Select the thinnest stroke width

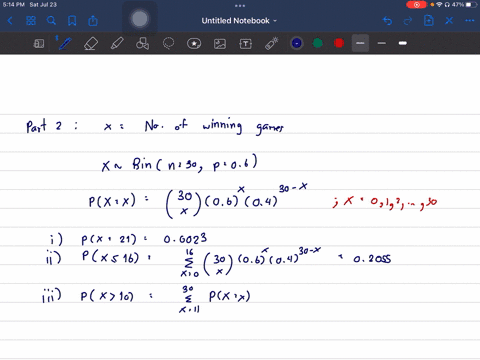point(360,43)
